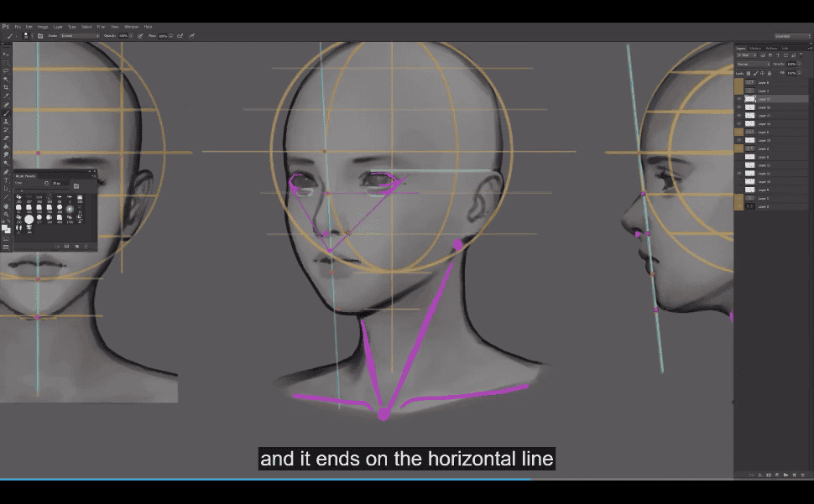Toggle Quick Mask mode icon
814x504 pixels.
click(6, 240)
